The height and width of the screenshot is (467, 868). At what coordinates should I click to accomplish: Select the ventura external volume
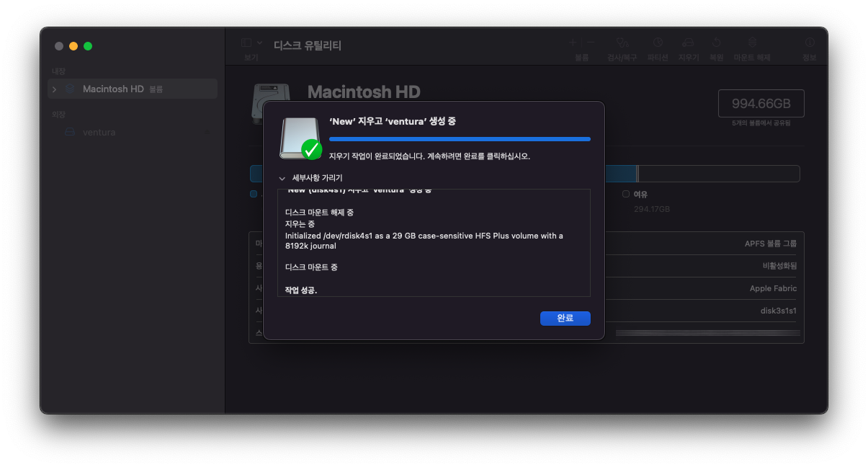(x=133, y=132)
